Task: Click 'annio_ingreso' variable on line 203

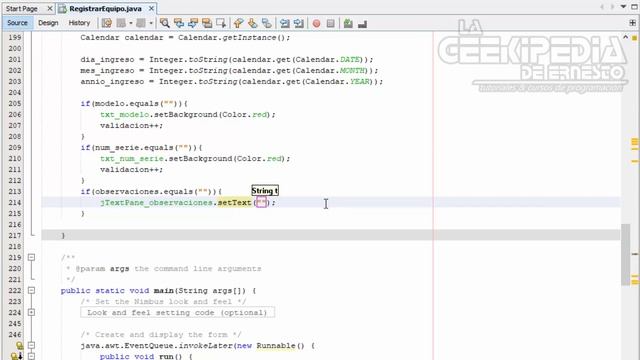Action: [x=112, y=82]
